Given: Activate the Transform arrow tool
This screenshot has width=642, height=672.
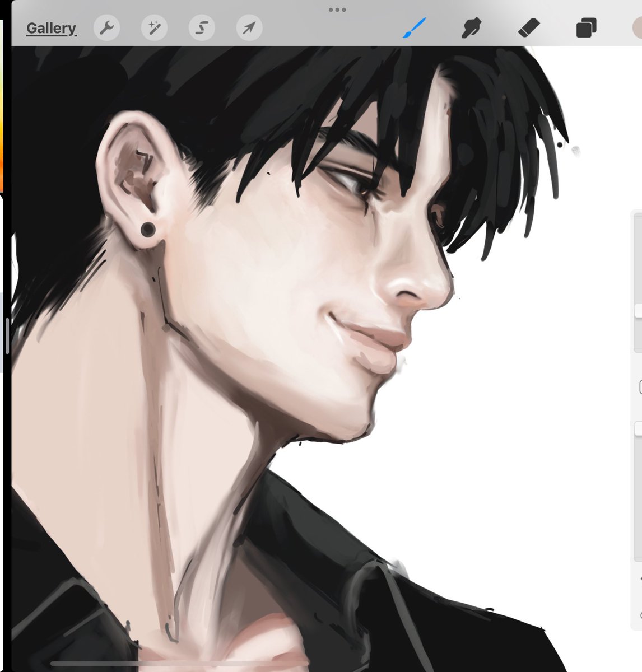Looking at the screenshot, I should (x=249, y=27).
